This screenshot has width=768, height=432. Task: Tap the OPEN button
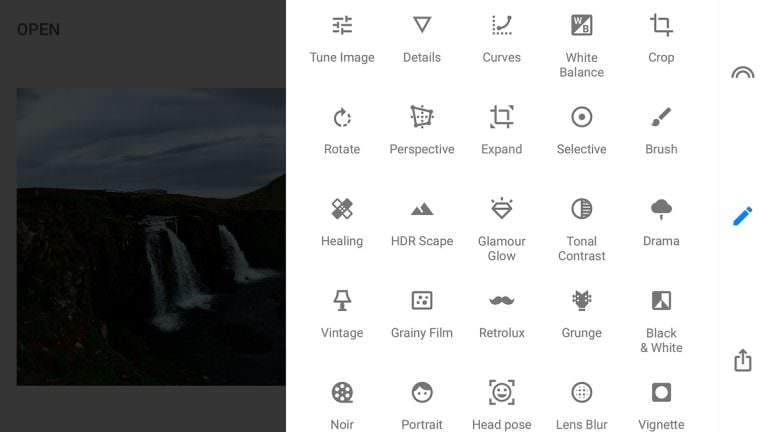[38, 30]
